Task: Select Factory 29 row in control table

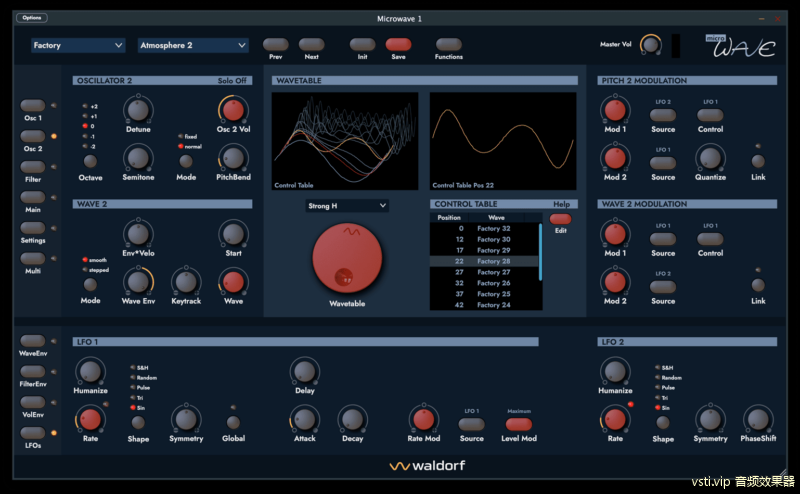Action: [484, 250]
